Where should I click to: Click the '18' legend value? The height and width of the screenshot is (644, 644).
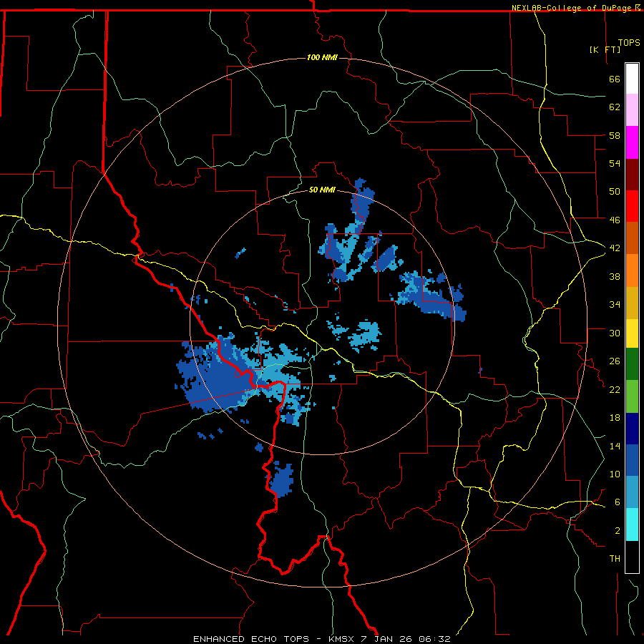click(x=615, y=418)
